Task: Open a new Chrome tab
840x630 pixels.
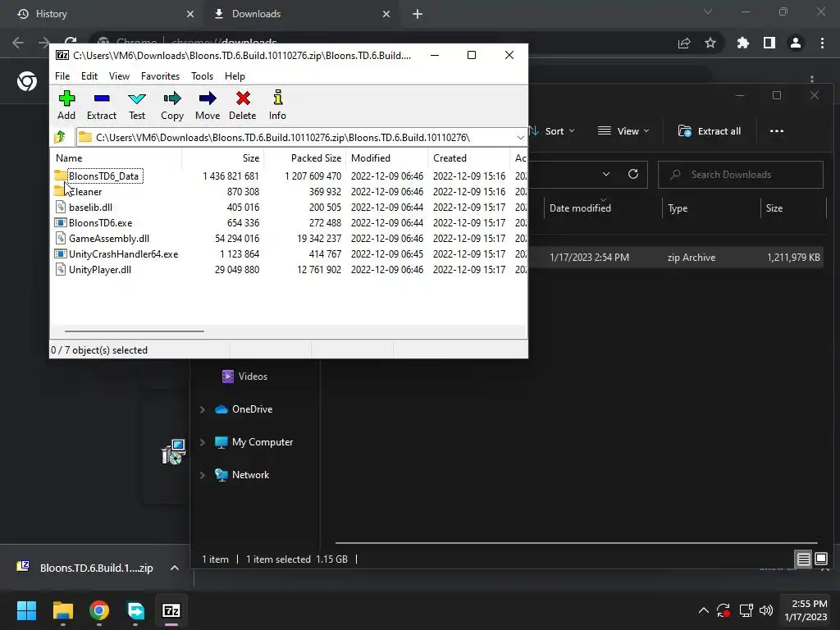Action: [x=418, y=14]
